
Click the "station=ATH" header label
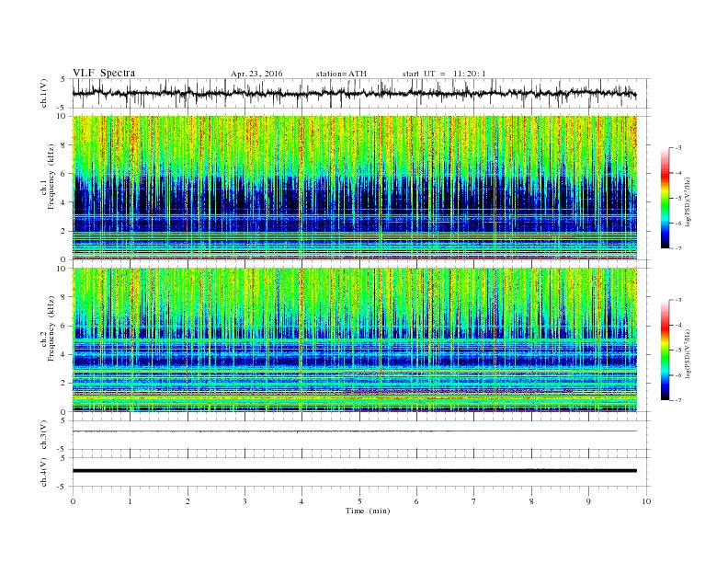[341, 74]
